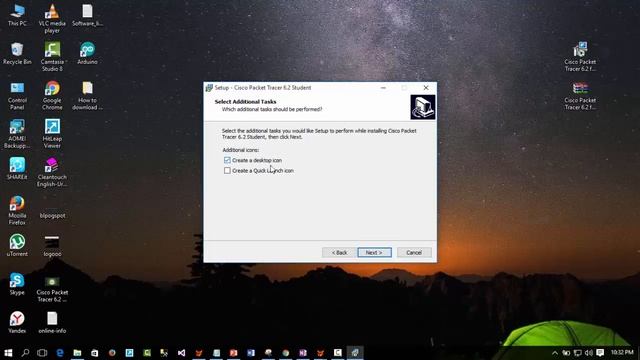Select the Yandex desktop icon
The width and height of the screenshot is (640, 360).
(x=17, y=322)
